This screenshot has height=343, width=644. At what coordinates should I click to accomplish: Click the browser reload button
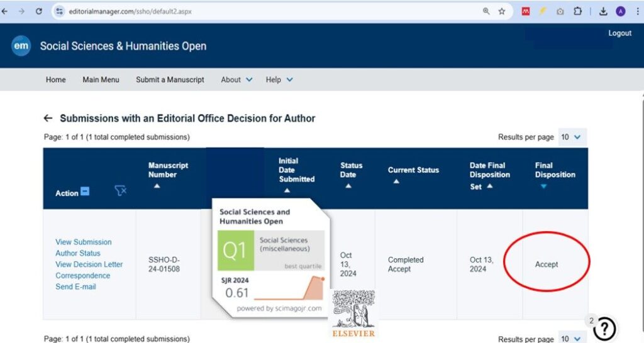[39, 11]
